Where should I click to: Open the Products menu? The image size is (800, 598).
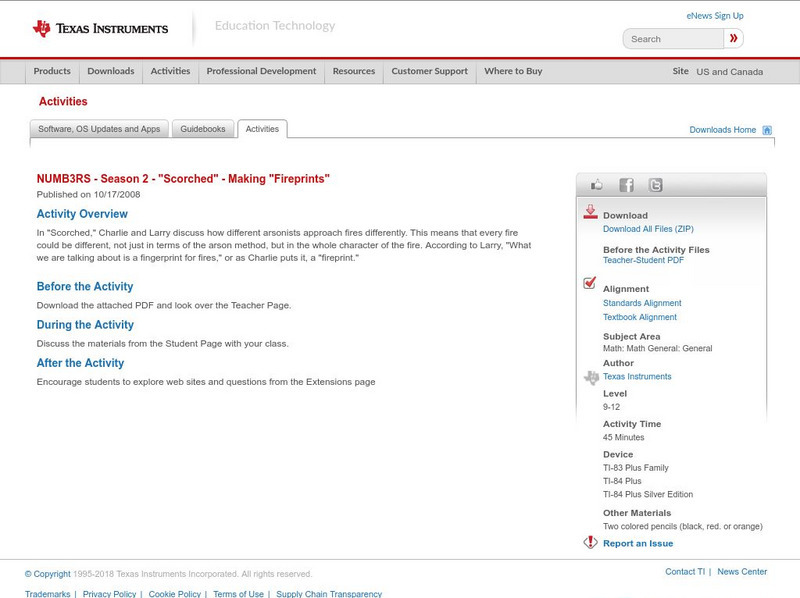[x=51, y=71]
